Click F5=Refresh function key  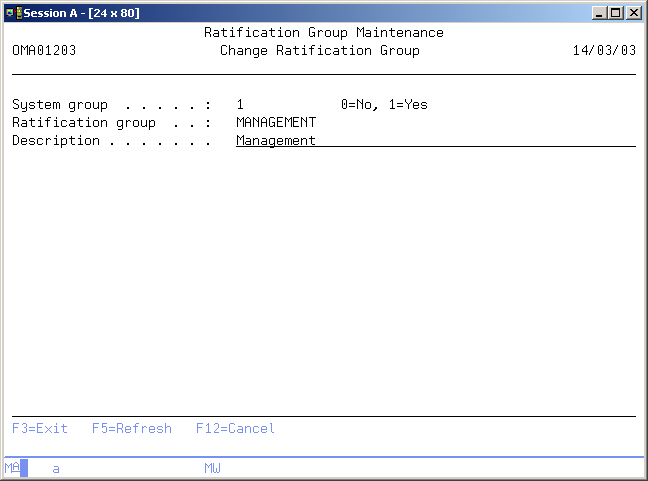tap(131, 428)
